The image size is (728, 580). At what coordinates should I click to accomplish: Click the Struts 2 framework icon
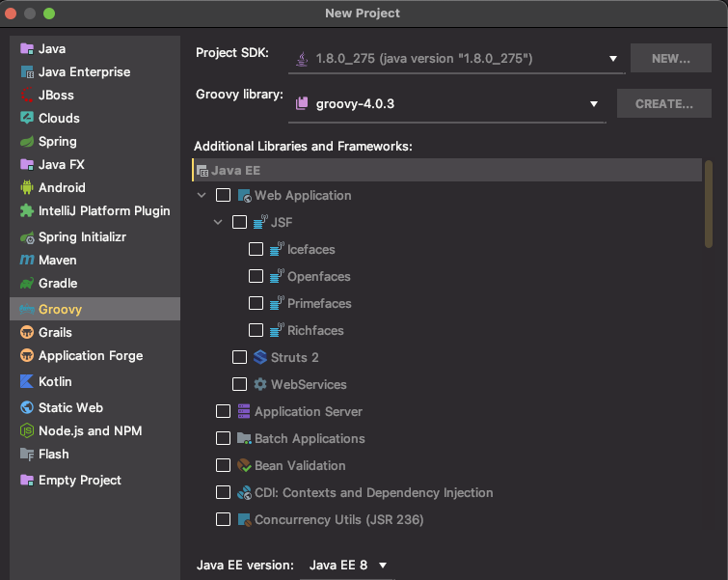(260, 357)
